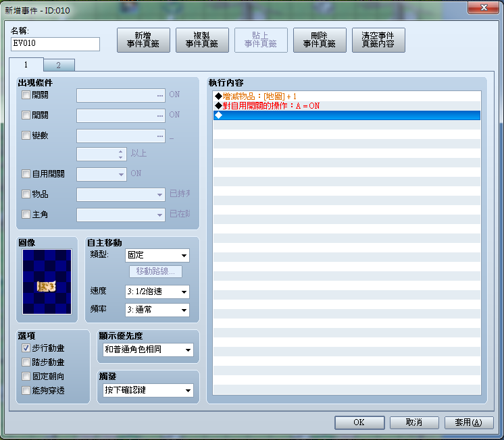Screen dimensions: 504x440
Task: Click the 套用(A) apply button
Action: (x=469, y=422)
